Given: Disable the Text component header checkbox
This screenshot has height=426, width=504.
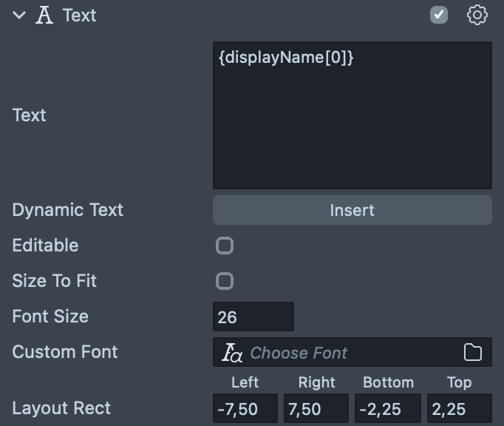Looking at the screenshot, I should tap(439, 15).
